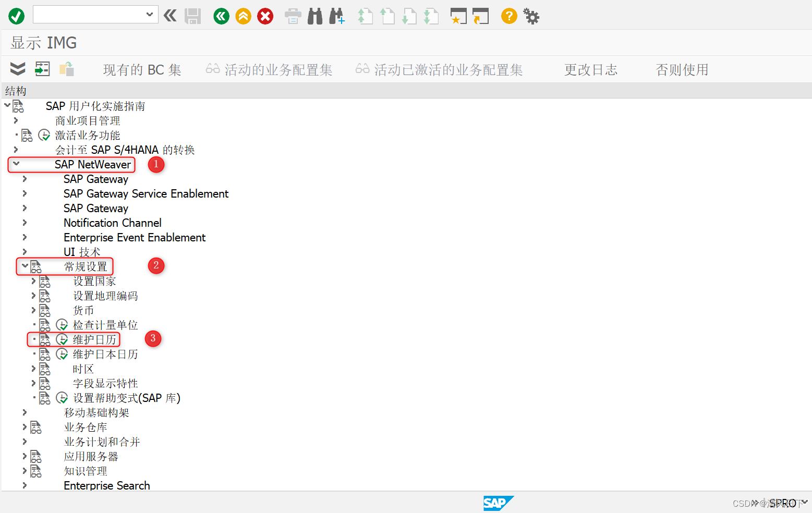This screenshot has width=812, height=513.
Task: Expand SAP Gateway Service Enablement node
Action: pyautogui.click(x=25, y=193)
